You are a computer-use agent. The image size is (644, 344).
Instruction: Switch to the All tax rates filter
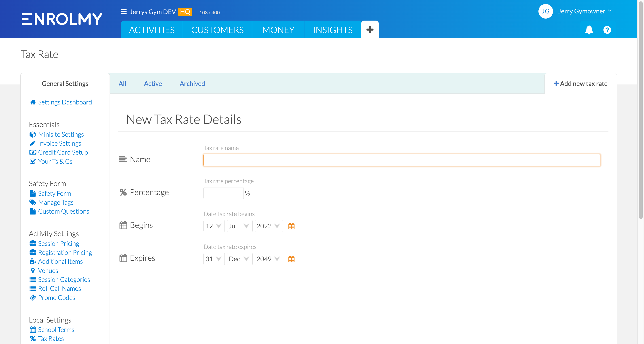(122, 83)
